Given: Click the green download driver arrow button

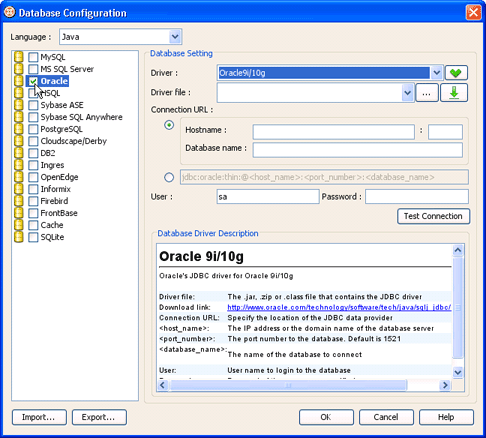Looking at the screenshot, I should pos(454,93).
